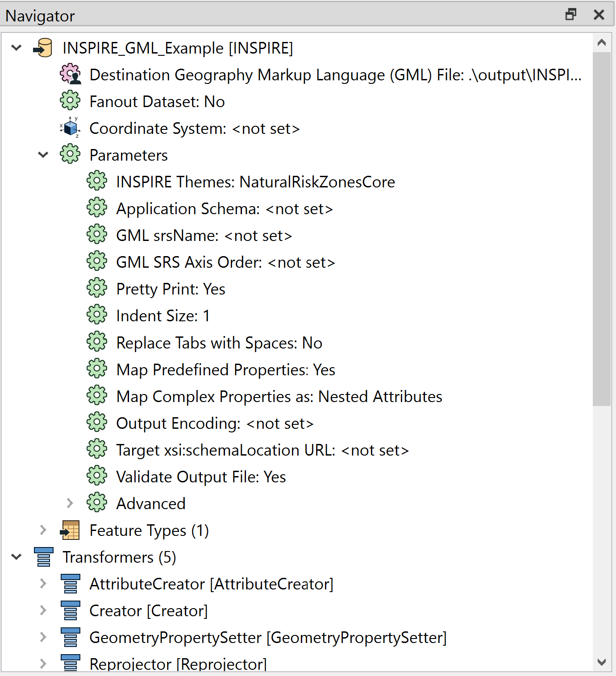Select 'Fanout Dataset: No' parameter
616x676 pixels.
coord(157,102)
